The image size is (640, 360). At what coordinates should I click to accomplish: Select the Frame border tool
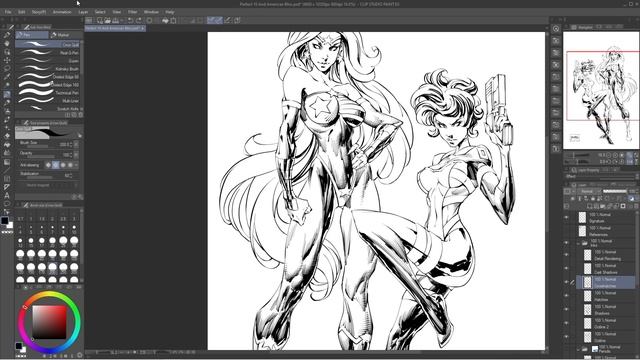coord(7,179)
